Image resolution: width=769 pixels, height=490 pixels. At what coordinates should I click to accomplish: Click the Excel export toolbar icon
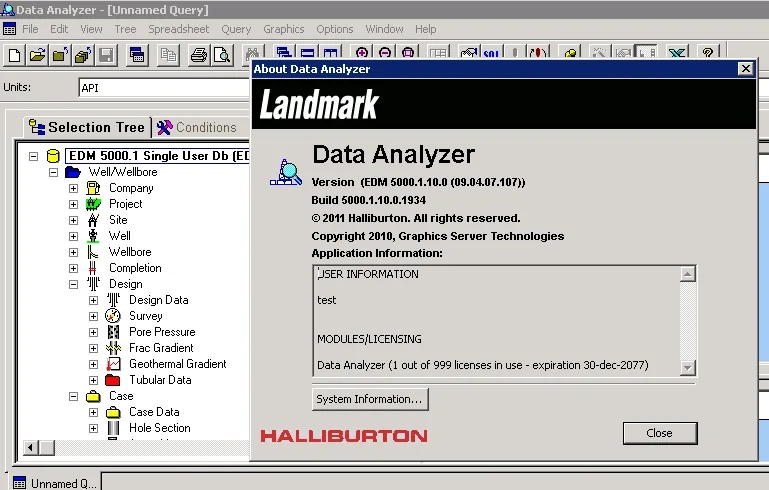pyautogui.click(x=677, y=52)
